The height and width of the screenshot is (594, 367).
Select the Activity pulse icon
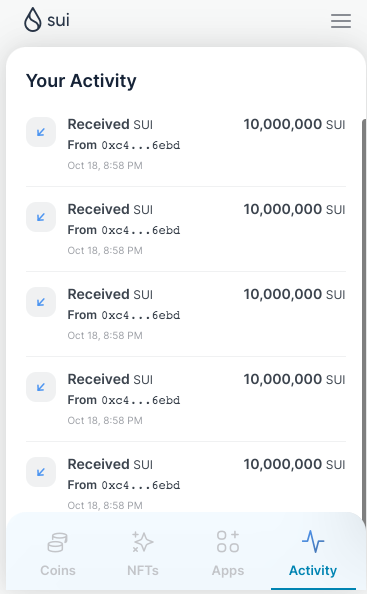313,541
